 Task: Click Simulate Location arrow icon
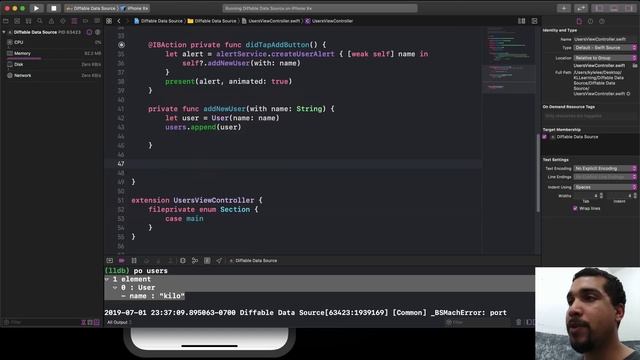pos(219,260)
